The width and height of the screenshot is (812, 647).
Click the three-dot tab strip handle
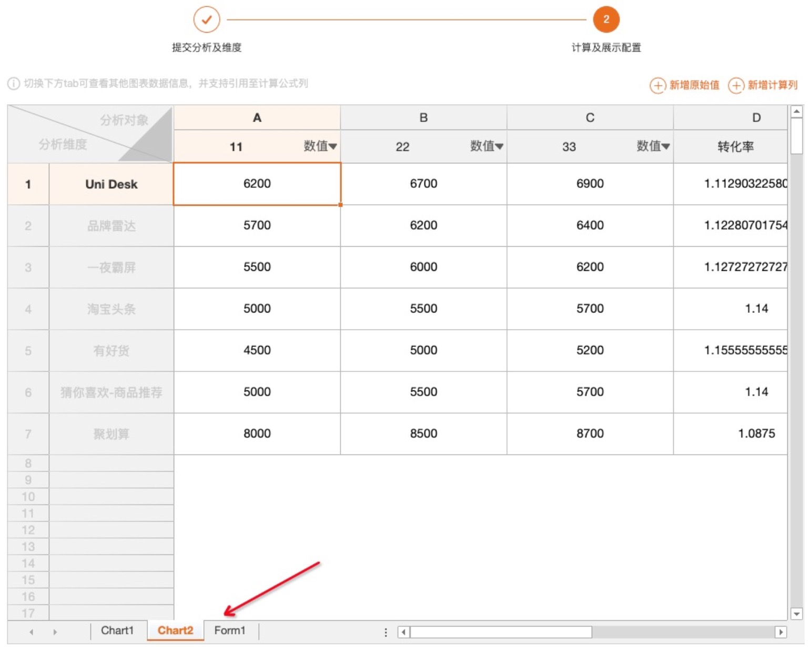point(385,632)
